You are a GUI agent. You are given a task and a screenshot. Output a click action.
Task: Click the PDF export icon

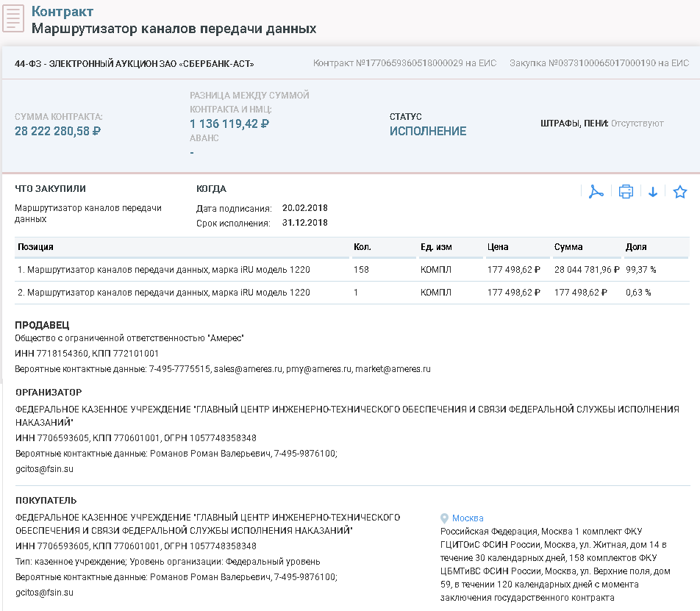tap(596, 192)
